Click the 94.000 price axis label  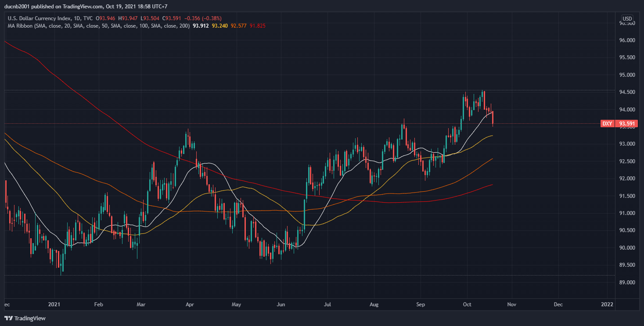point(627,110)
